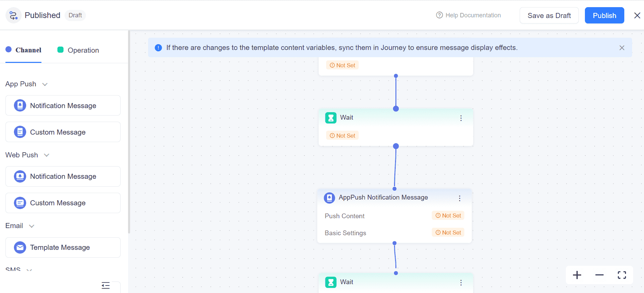This screenshot has width=644, height=293.
Task: Click the first Wait node hourglass icon
Action: click(331, 118)
